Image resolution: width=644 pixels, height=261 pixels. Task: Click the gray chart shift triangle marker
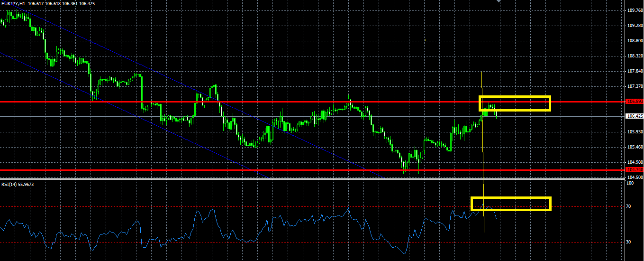(x=498, y=1)
